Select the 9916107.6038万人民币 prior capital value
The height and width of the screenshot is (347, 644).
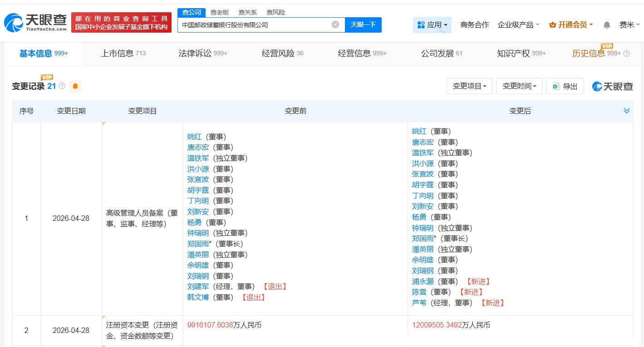point(224,325)
